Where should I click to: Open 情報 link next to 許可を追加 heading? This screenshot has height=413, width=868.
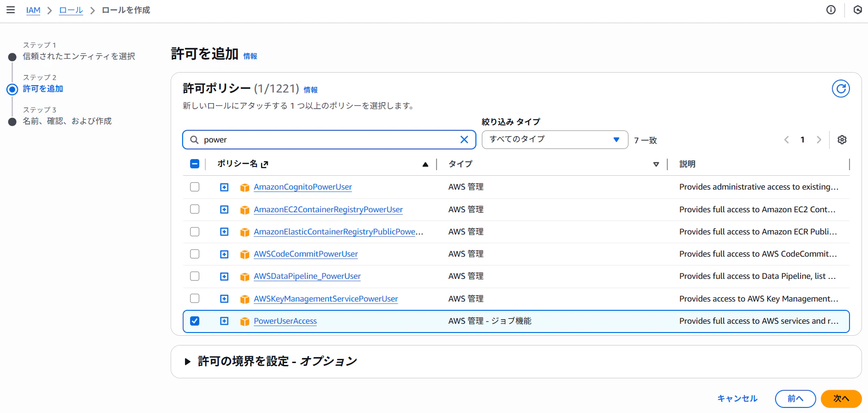(250, 56)
